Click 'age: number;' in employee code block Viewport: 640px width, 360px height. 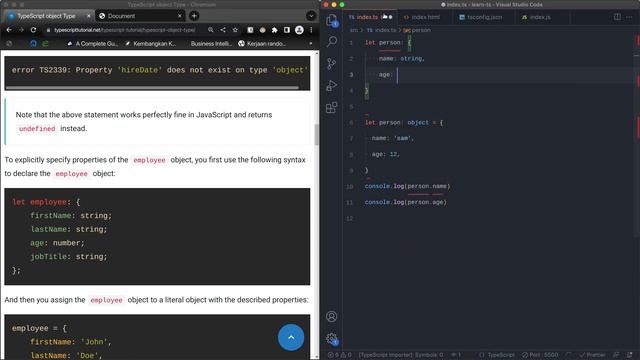[57, 243]
